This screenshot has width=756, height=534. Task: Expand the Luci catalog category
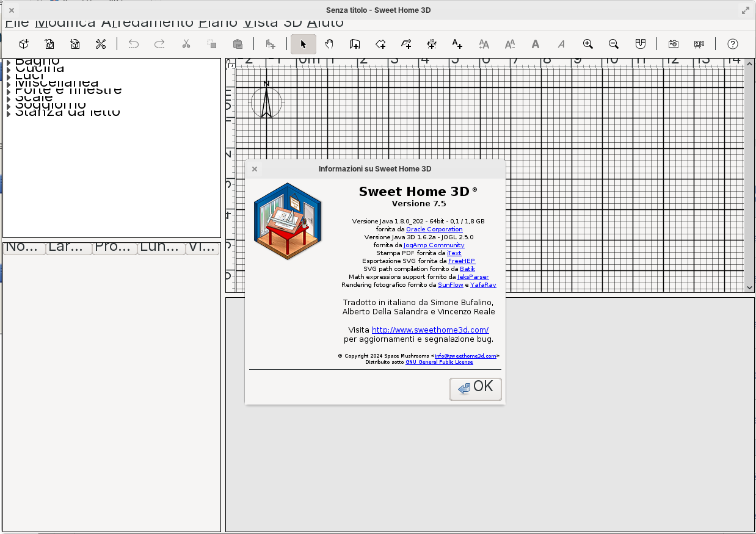9,77
